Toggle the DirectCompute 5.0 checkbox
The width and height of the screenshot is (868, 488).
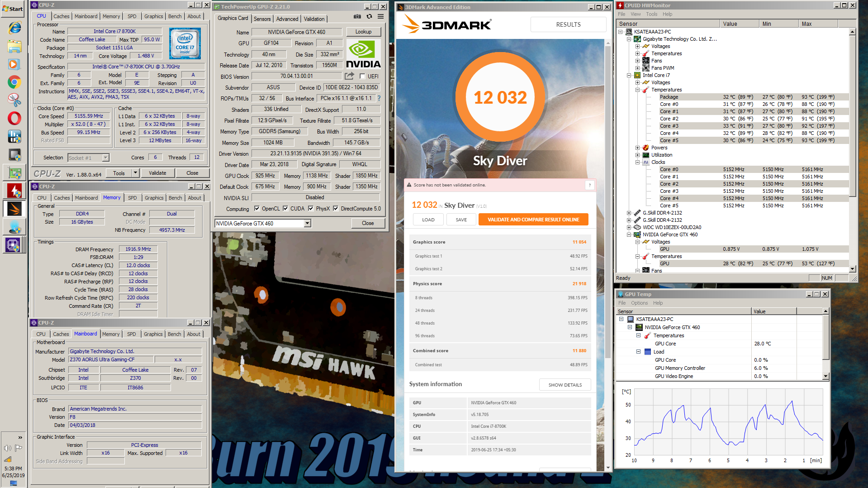click(336, 209)
